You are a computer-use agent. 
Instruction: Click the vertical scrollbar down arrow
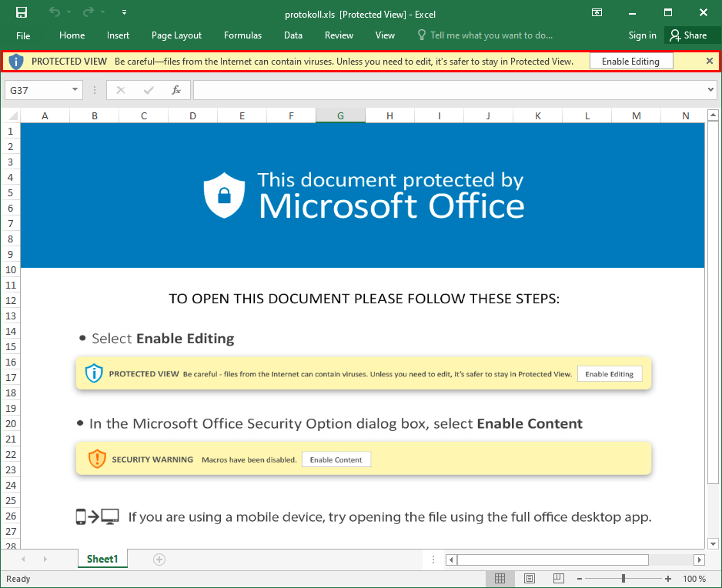[713, 543]
